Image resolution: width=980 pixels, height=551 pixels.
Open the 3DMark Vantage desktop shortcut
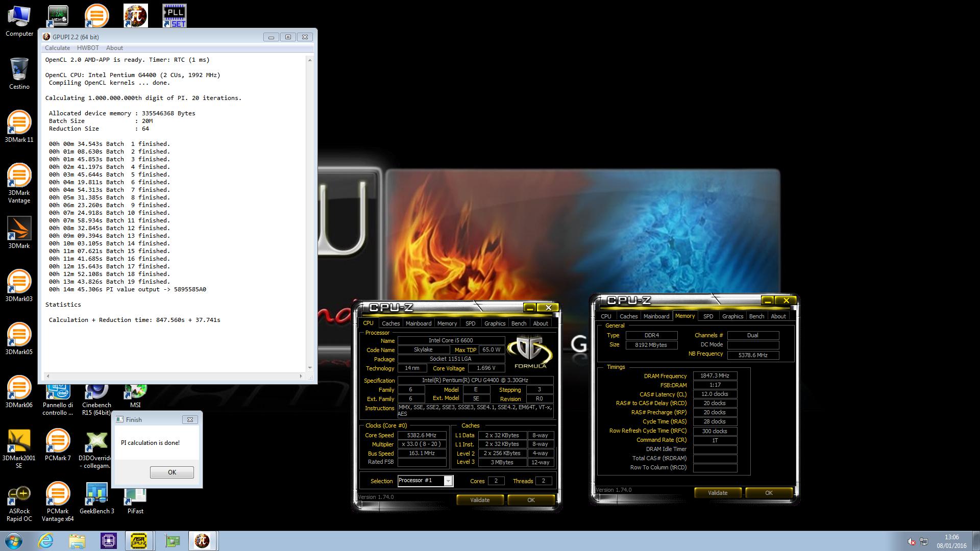click(x=19, y=183)
